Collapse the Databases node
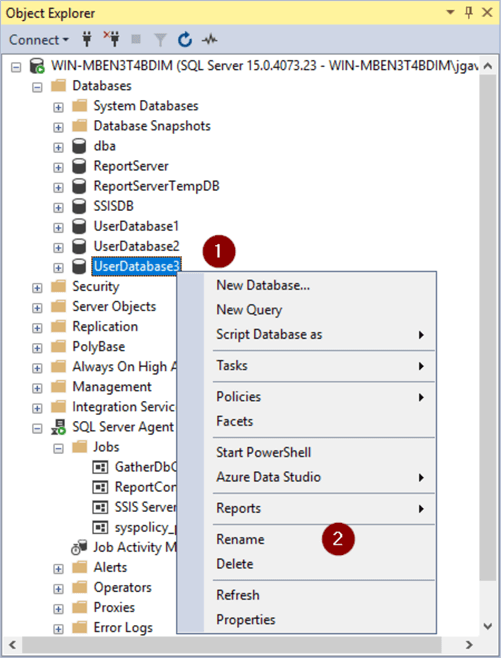Image resolution: width=501 pixels, height=658 pixels. pos(37,87)
